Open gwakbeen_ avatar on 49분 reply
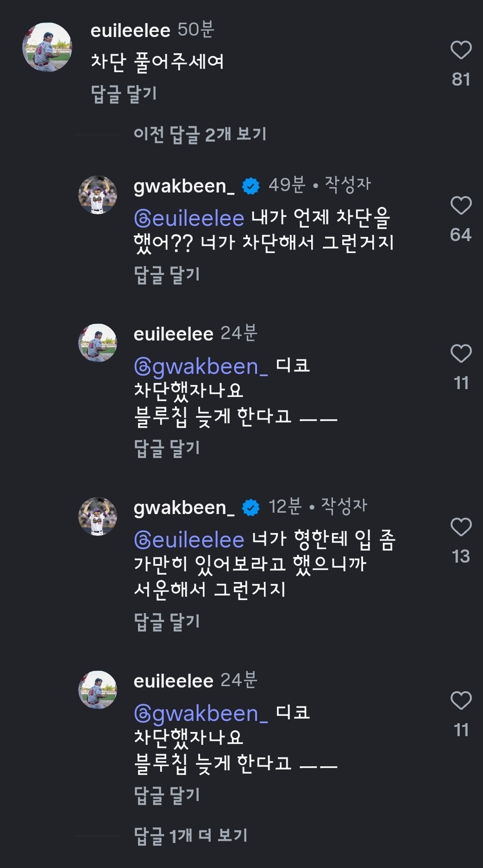Image resolution: width=483 pixels, height=868 pixels. click(98, 195)
